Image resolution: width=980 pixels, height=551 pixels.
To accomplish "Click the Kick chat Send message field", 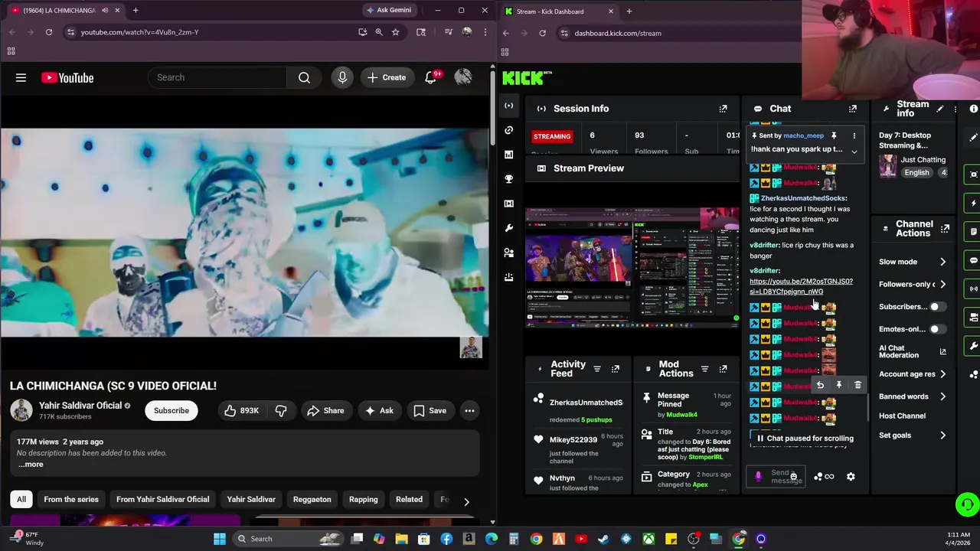I will click(777, 477).
